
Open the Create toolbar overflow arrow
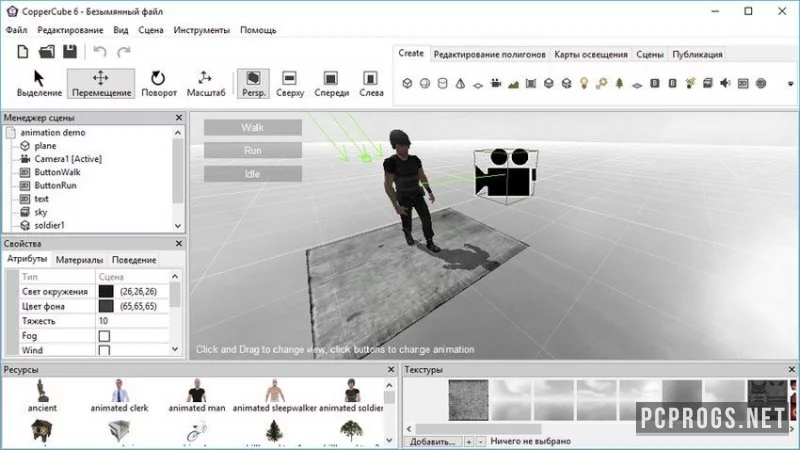(x=790, y=84)
